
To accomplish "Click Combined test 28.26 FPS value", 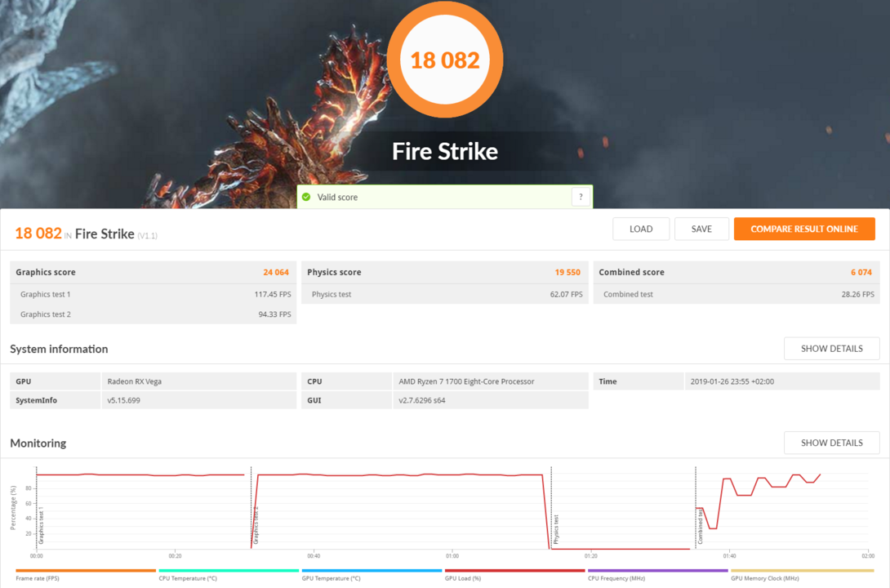I will (x=857, y=295).
